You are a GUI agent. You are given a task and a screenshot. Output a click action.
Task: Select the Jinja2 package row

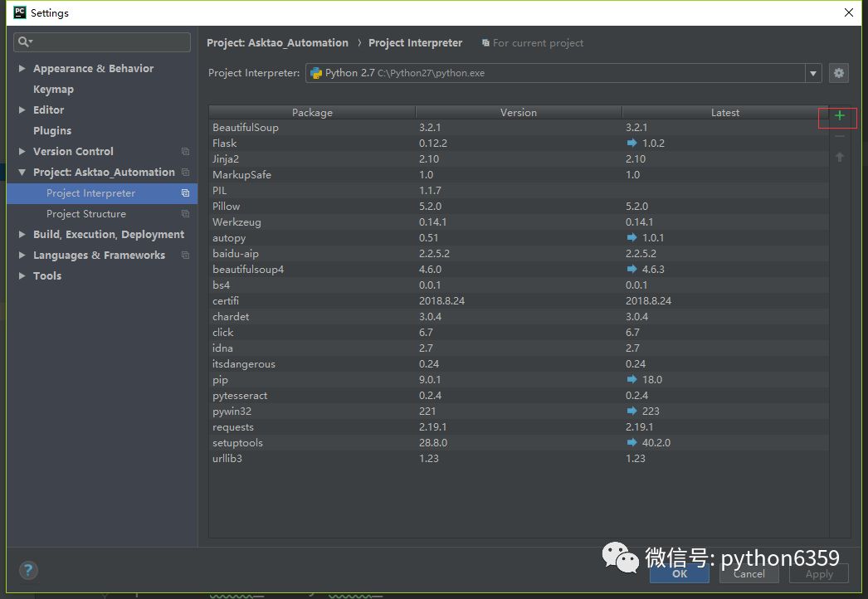[519, 159]
